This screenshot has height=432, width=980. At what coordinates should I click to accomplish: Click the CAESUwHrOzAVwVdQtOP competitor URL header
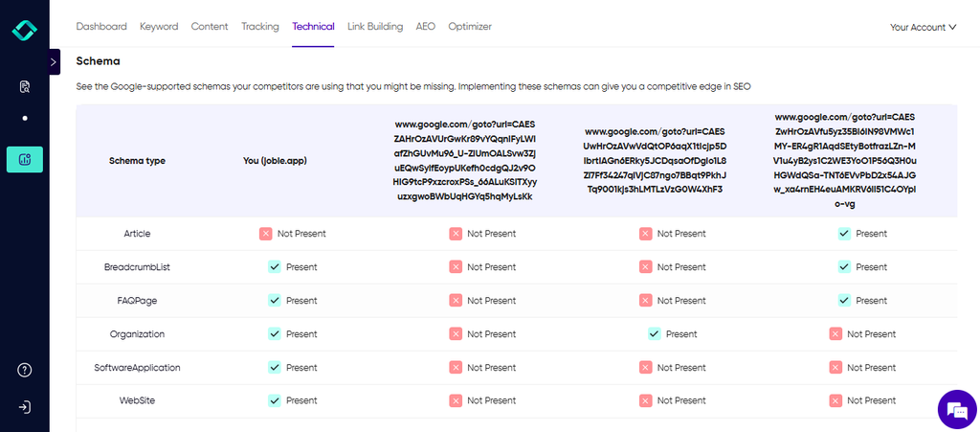[655, 161]
